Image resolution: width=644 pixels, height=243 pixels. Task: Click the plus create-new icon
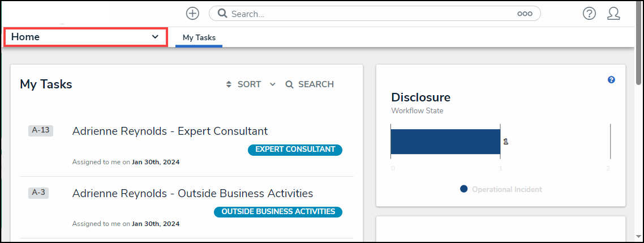tap(193, 13)
